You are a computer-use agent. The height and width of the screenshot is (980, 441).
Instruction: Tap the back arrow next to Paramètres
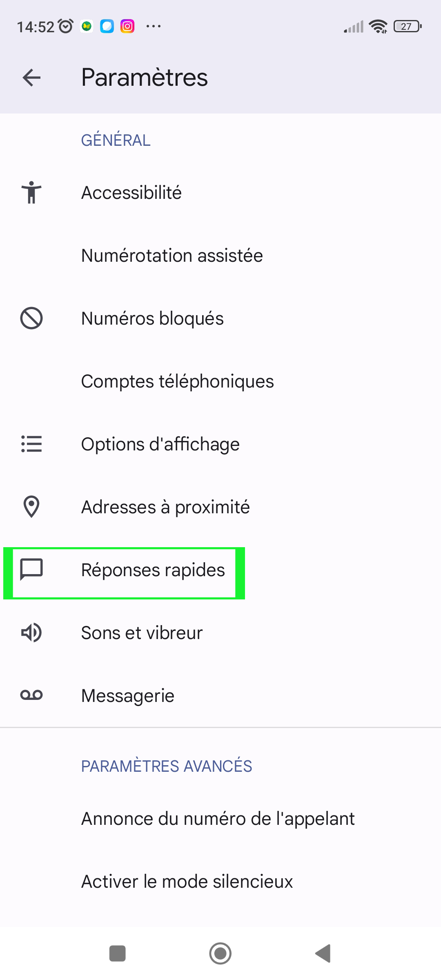[31, 78]
